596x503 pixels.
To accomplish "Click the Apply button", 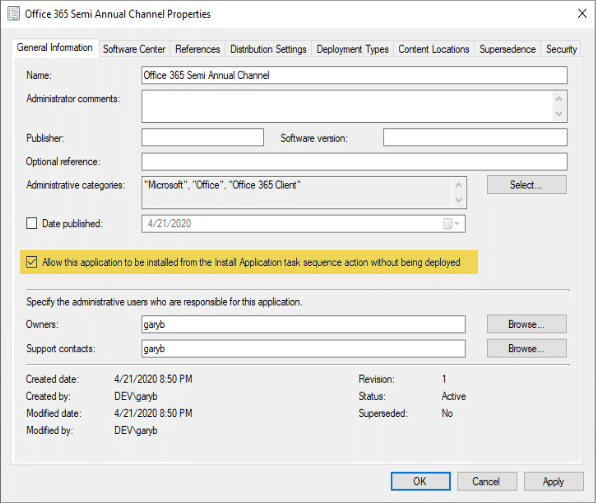I will click(x=554, y=481).
